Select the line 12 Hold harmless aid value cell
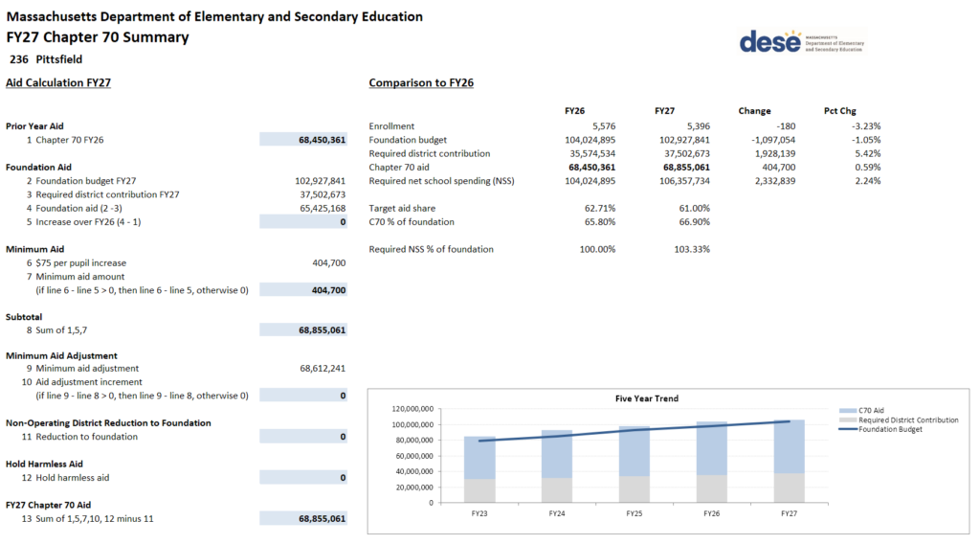The width and height of the screenshot is (980, 544). coord(303,477)
